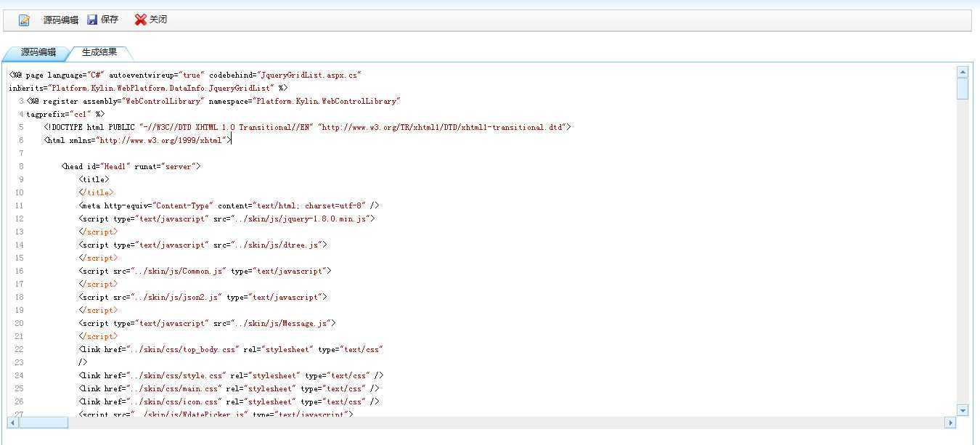Switch to the 源码编辑 tab
The height and width of the screenshot is (445, 980).
coord(38,53)
